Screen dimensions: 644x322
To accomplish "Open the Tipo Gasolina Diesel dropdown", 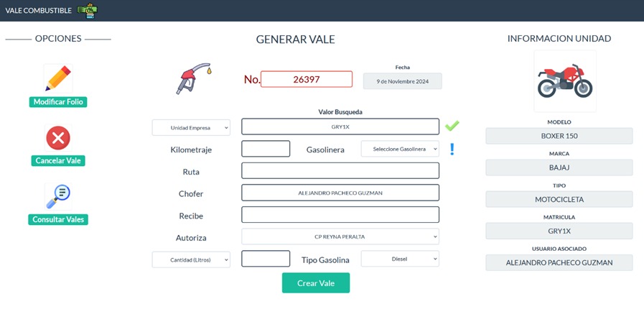I will [x=400, y=259].
